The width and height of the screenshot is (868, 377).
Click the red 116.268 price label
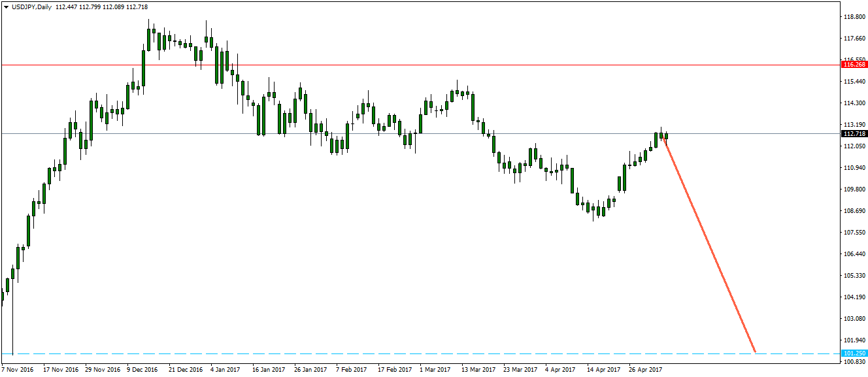[854, 65]
